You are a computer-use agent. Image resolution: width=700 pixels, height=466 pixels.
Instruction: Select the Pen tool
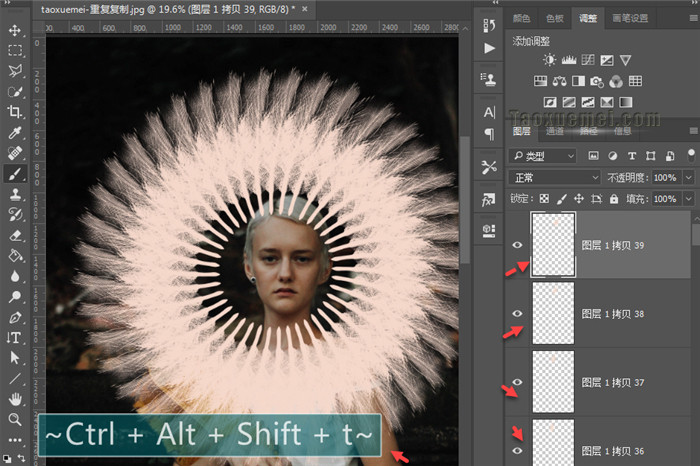(x=15, y=317)
